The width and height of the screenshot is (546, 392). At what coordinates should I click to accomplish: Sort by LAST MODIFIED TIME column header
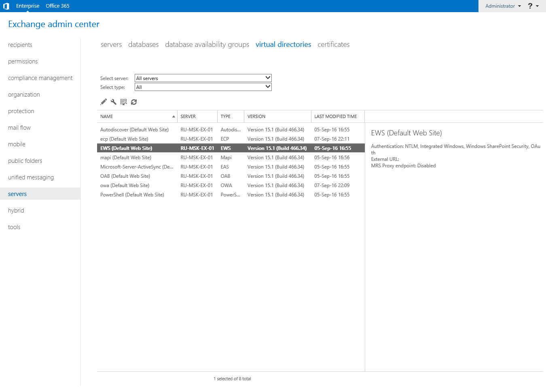(338, 116)
